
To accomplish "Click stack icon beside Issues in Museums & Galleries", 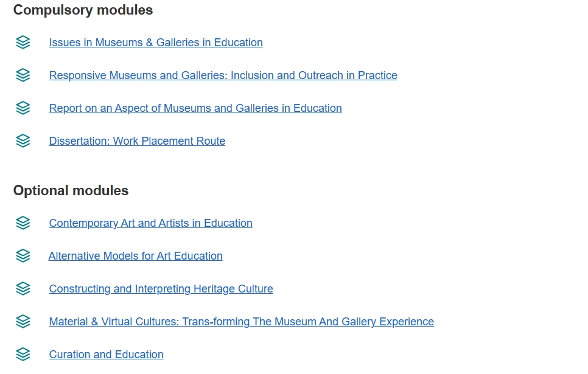I will click(23, 43).
